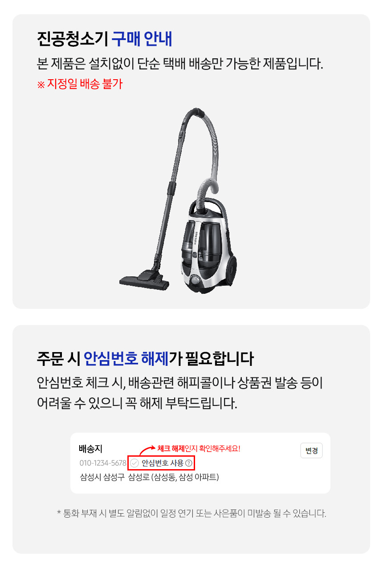Viewport: 383px width, 588px height.
Task: Click the red curved arrow pointing at the checkbox
Action: click(148, 450)
